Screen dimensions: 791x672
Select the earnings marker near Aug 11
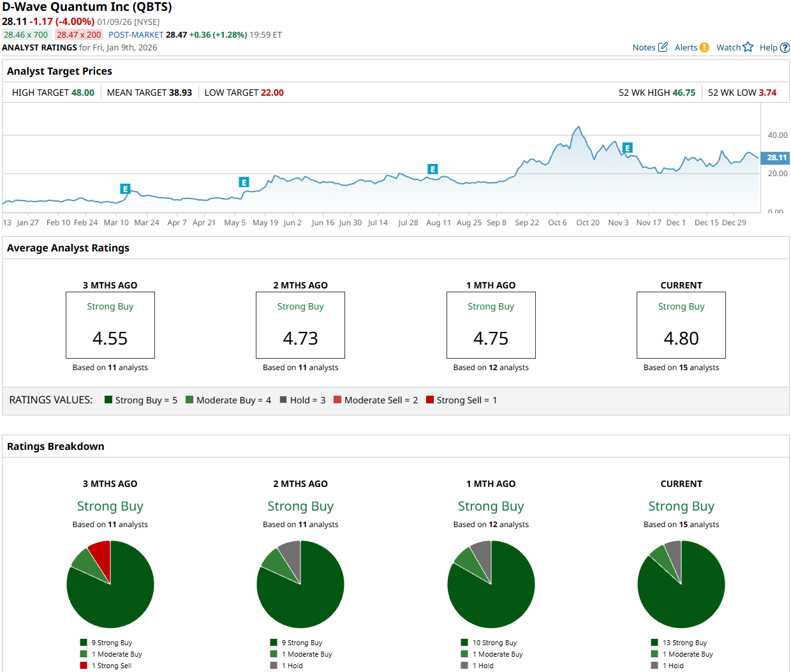pyautogui.click(x=432, y=169)
